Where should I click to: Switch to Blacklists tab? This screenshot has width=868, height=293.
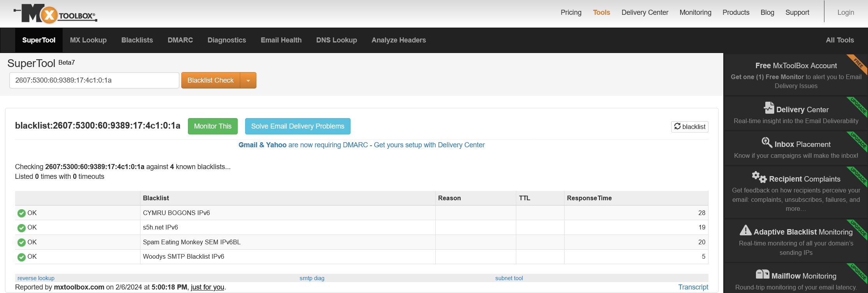click(137, 40)
